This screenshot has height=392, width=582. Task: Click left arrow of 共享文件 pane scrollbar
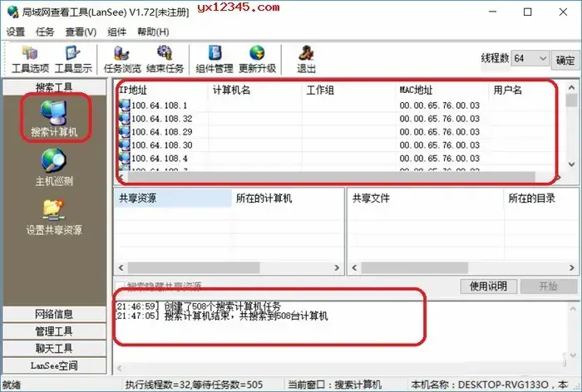coord(354,267)
